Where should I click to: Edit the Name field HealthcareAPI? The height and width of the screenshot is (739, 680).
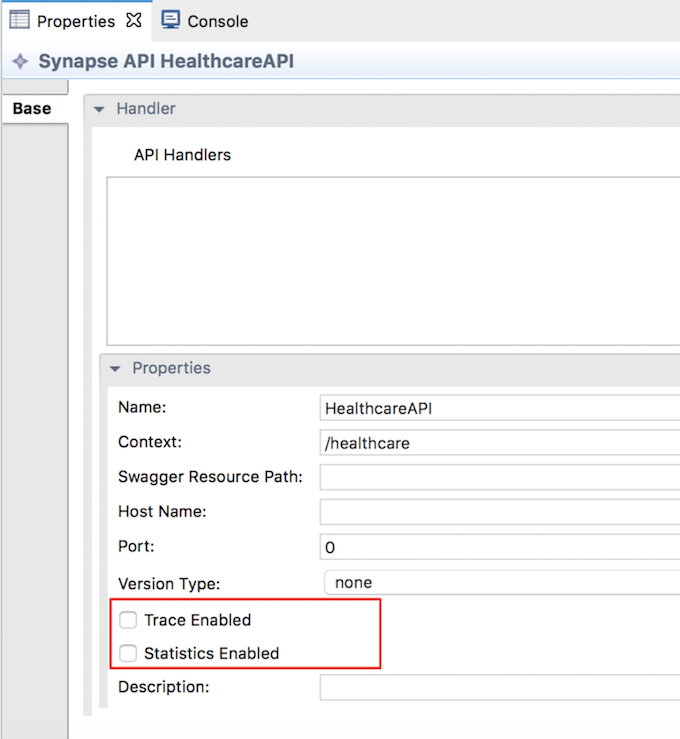click(x=500, y=408)
